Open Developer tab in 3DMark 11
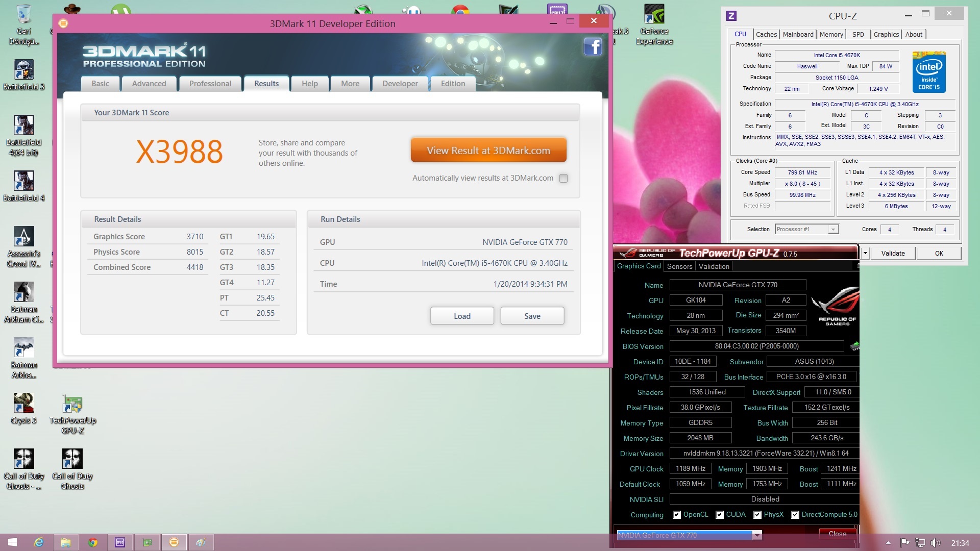This screenshot has height=551, width=980. 400,84
